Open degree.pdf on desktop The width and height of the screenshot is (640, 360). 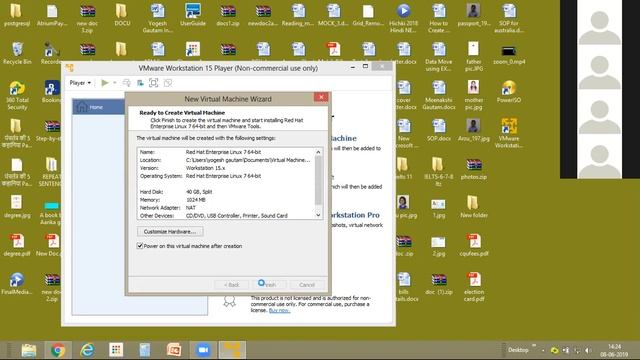[x=17, y=245]
